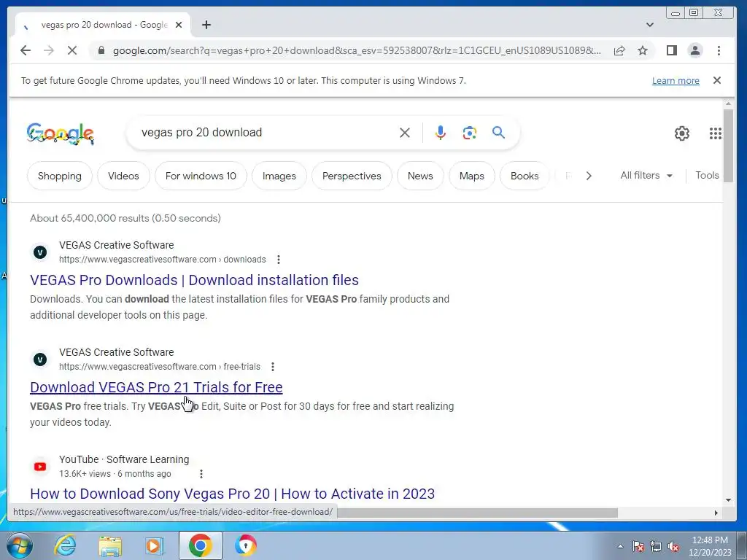This screenshot has width=747, height=560.
Task: Click the scroll right arrow
Action: 716,513
